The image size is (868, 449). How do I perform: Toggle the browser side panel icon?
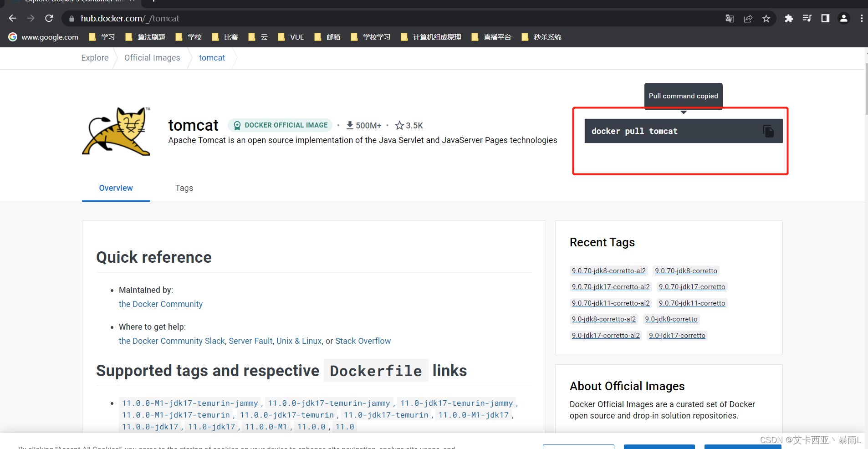pos(825,18)
